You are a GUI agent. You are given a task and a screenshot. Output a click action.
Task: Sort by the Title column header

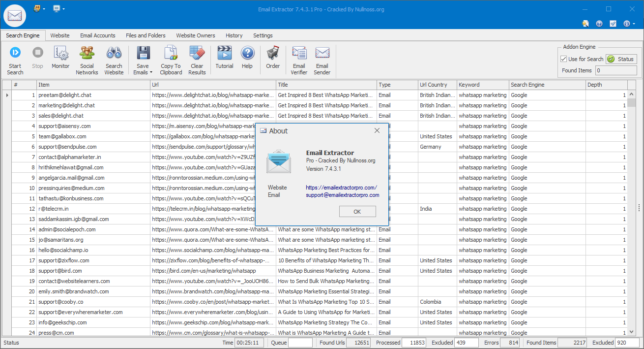[326, 85]
